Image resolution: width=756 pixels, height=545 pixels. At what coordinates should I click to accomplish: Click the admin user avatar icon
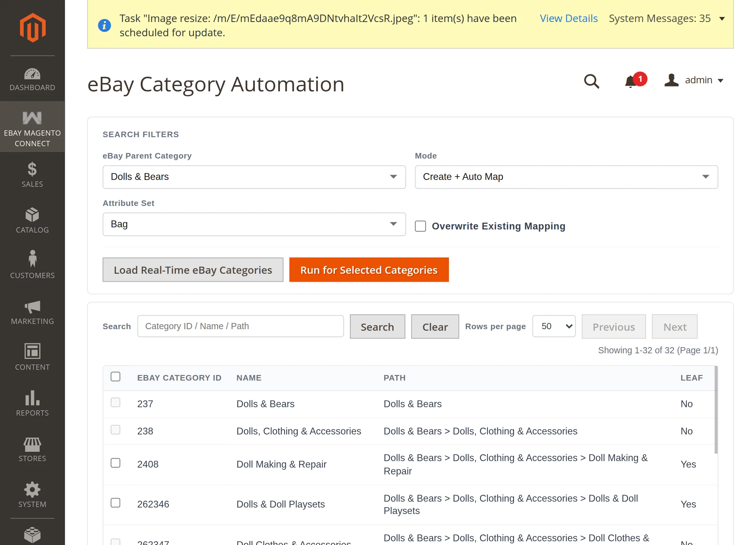pyautogui.click(x=671, y=80)
